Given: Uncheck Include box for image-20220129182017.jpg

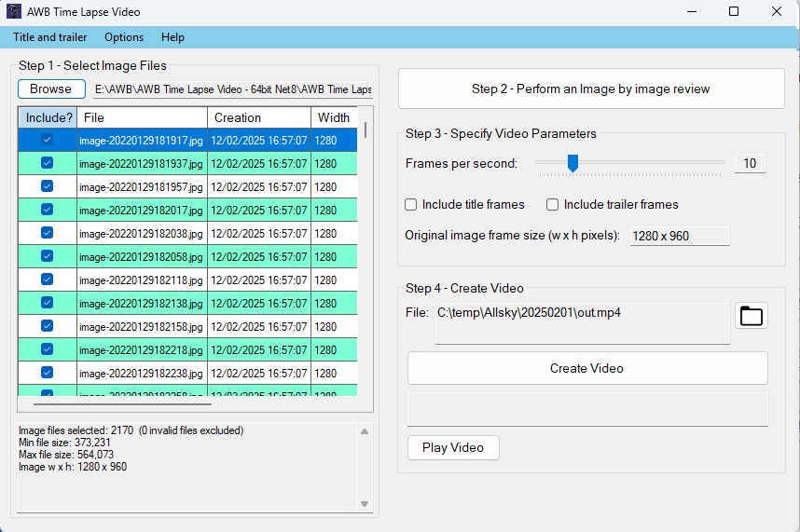Looking at the screenshot, I should click(x=47, y=210).
